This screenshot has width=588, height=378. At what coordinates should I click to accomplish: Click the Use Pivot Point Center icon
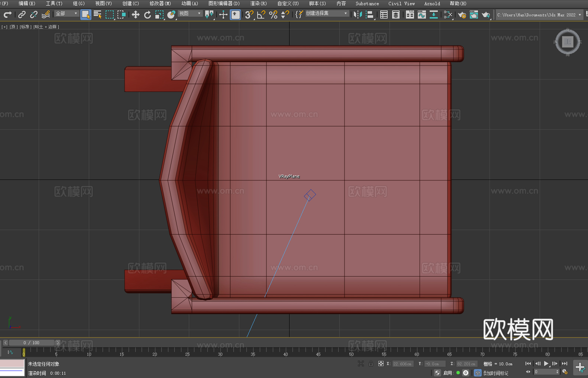(210, 14)
